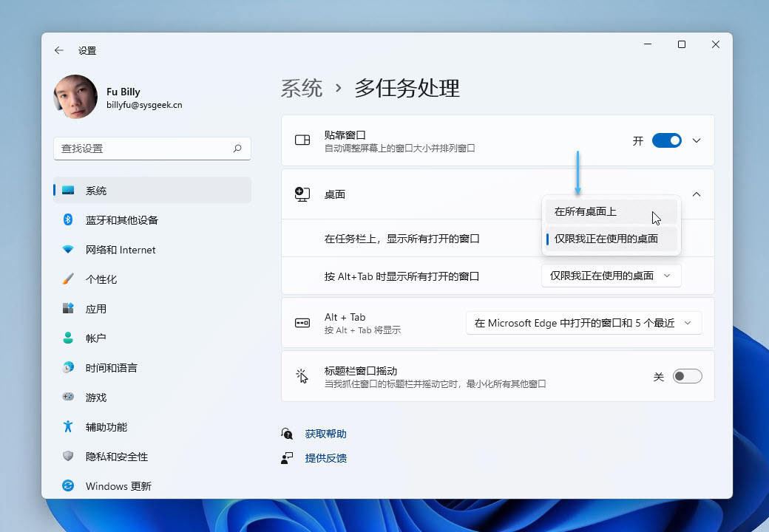Turn off 贴靠窗口 snap windows toggle
Viewport: 769px width, 532px height.
(666, 140)
